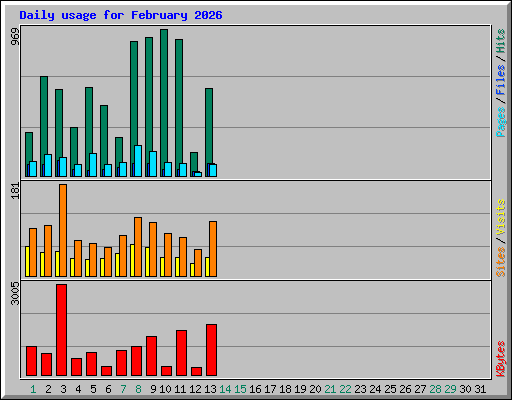The image size is (512, 400).
Task: Click the red KBytes bar for day 13
Action: click(211, 350)
